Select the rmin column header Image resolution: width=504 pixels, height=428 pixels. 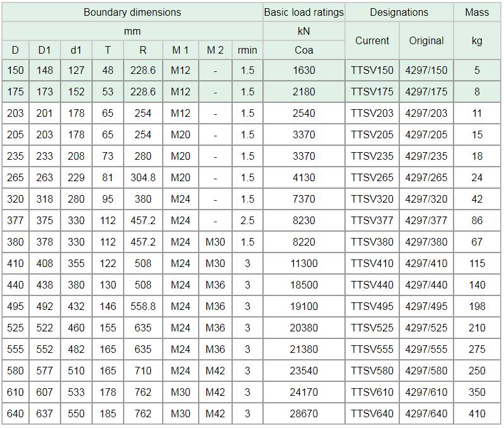point(247,50)
